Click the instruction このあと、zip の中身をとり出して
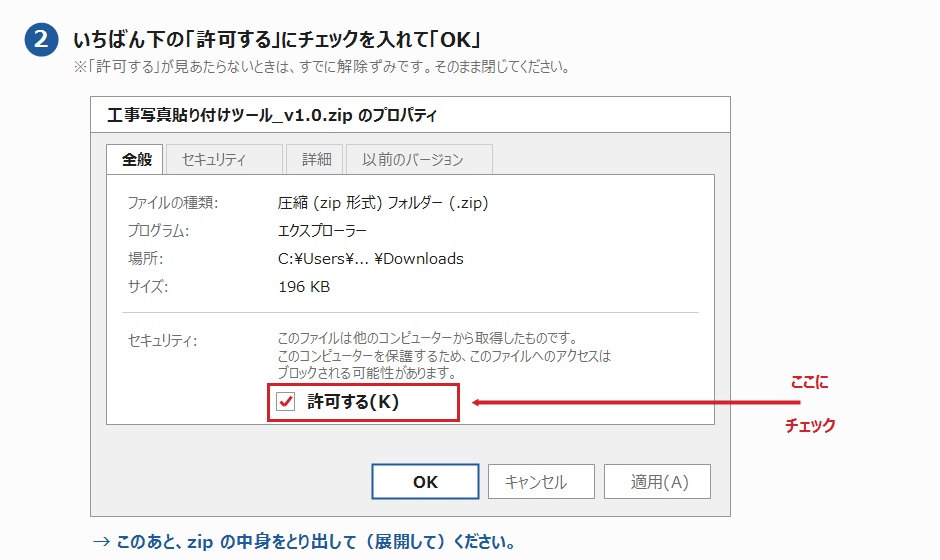940x560 pixels. (305, 541)
